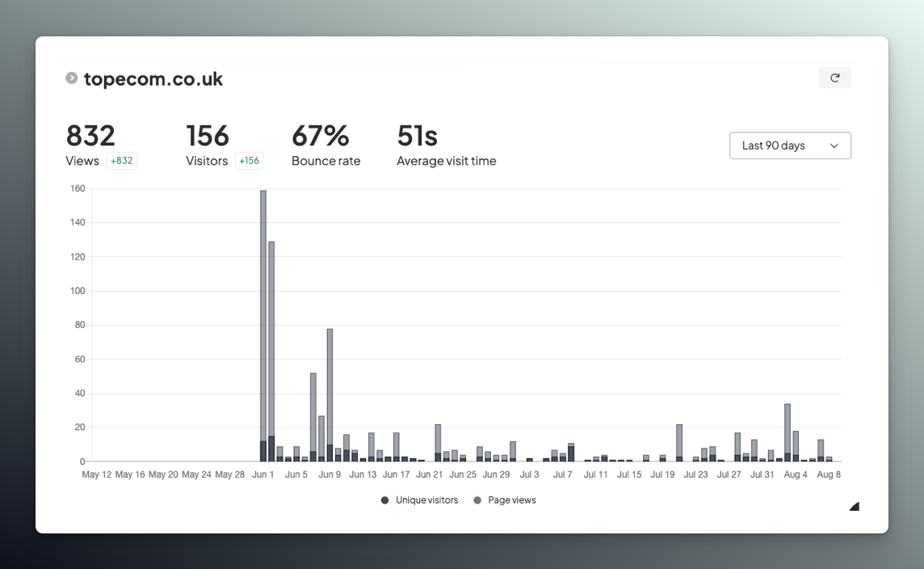Open the topecom.co.uk site title
This screenshot has height=569, width=924.
pyautogui.click(x=153, y=79)
